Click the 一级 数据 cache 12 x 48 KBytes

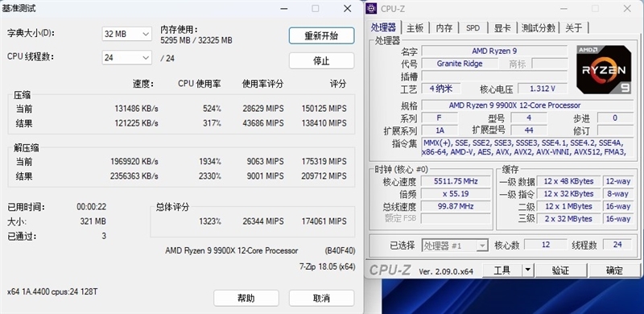tap(569, 181)
